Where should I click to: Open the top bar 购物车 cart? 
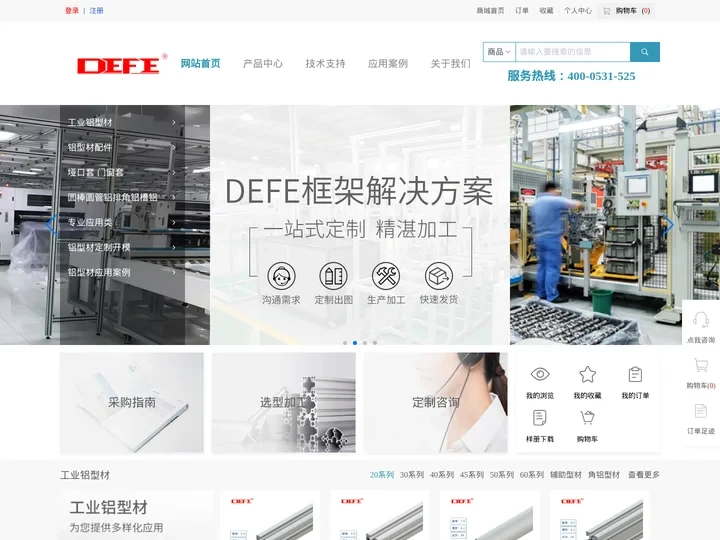pyautogui.click(x=627, y=11)
